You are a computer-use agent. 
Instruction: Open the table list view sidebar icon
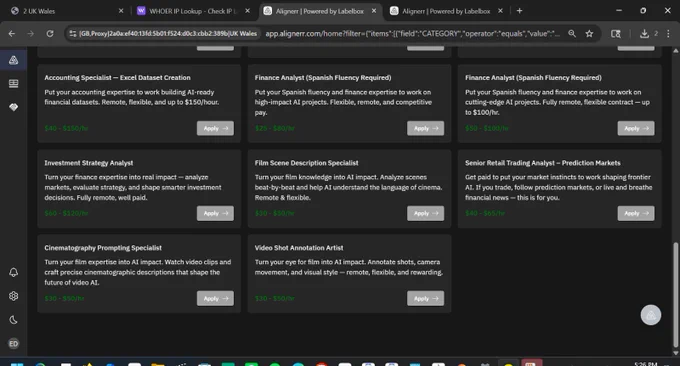coord(13,83)
